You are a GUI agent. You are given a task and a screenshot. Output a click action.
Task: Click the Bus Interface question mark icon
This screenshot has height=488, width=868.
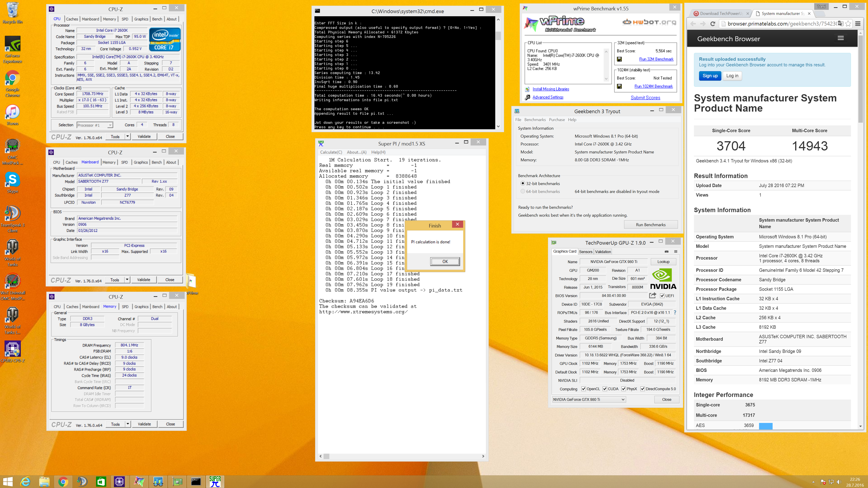[675, 312]
